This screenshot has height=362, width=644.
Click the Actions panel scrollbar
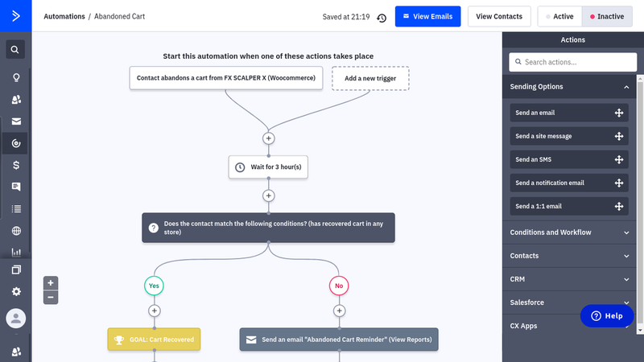(640, 204)
